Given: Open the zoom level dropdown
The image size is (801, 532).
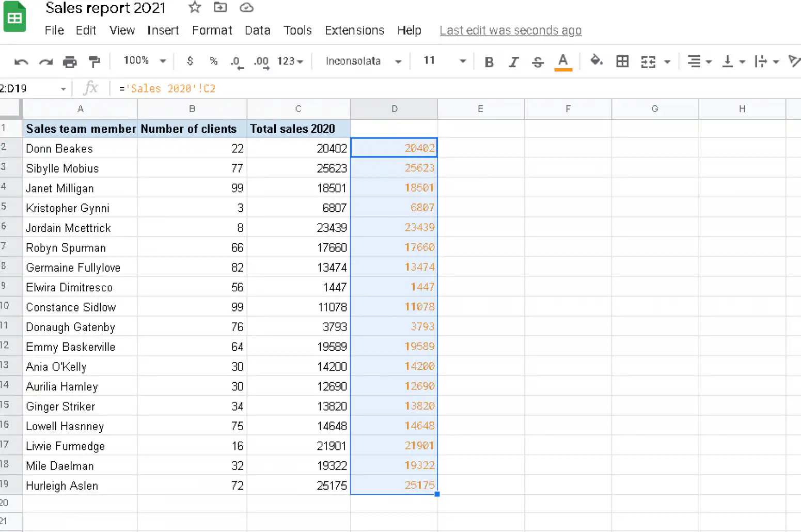Looking at the screenshot, I should coord(145,60).
